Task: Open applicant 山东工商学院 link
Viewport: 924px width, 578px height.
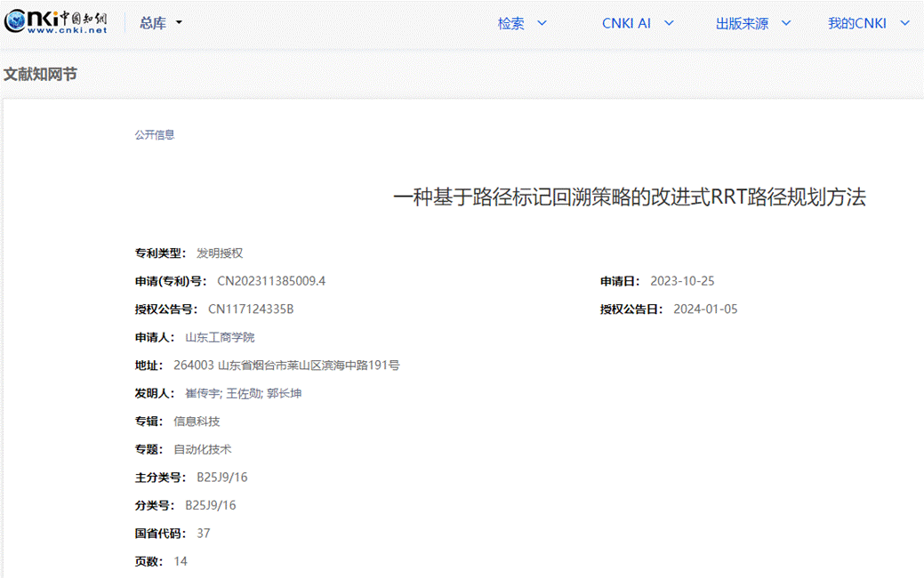Action: [219, 337]
